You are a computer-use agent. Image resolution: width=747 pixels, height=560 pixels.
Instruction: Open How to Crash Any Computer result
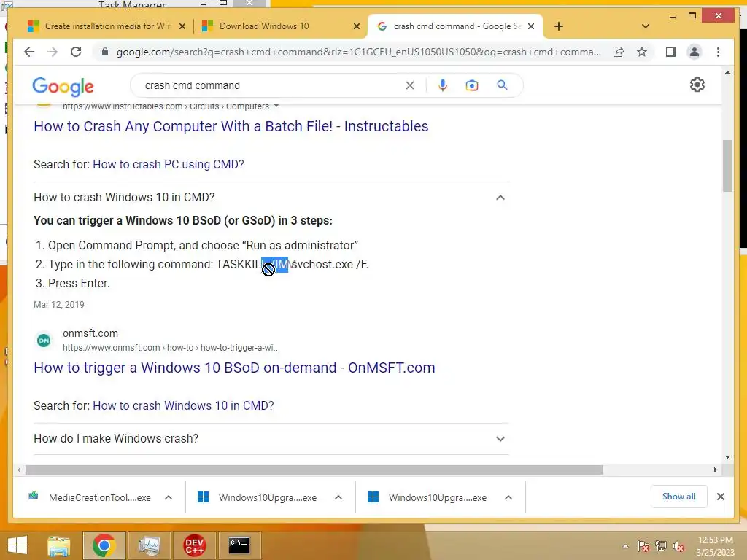point(231,126)
